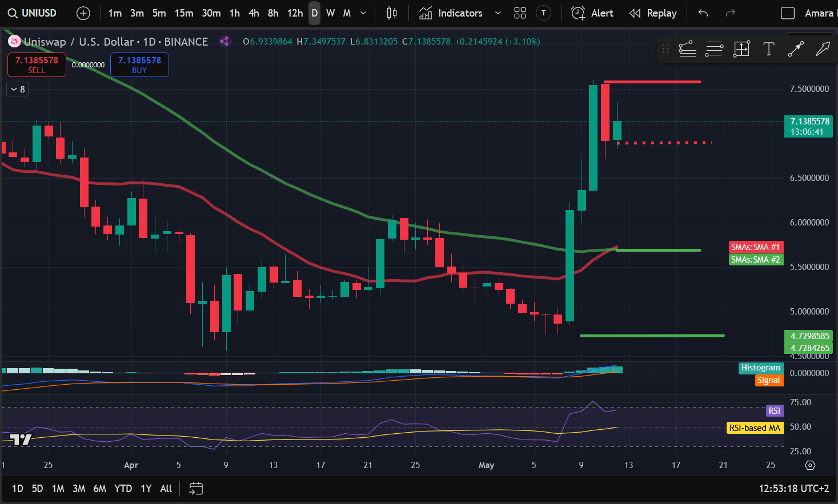Select the dotted red horizontal line
The width and height of the screenshot is (838, 504).
(665, 143)
